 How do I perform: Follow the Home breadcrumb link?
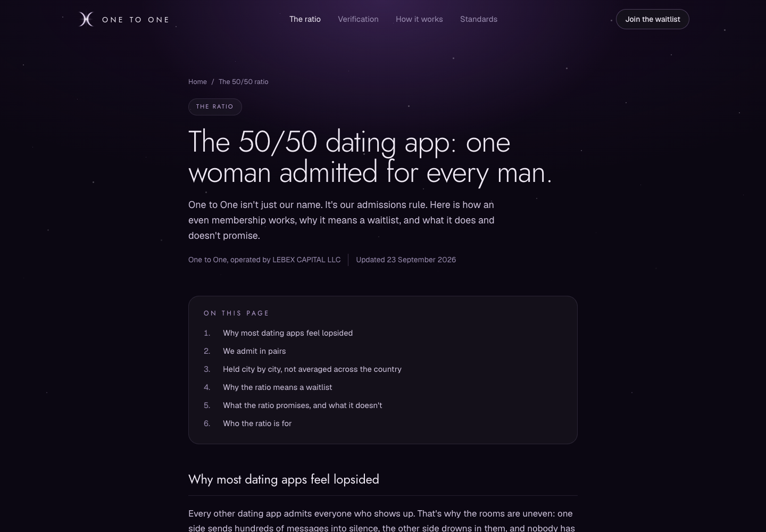coord(197,82)
